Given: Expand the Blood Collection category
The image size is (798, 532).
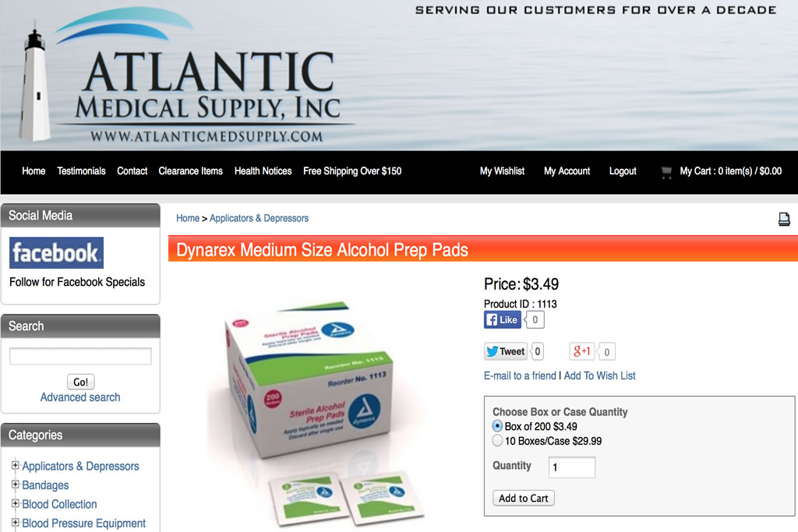Looking at the screenshot, I should pos(16,503).
